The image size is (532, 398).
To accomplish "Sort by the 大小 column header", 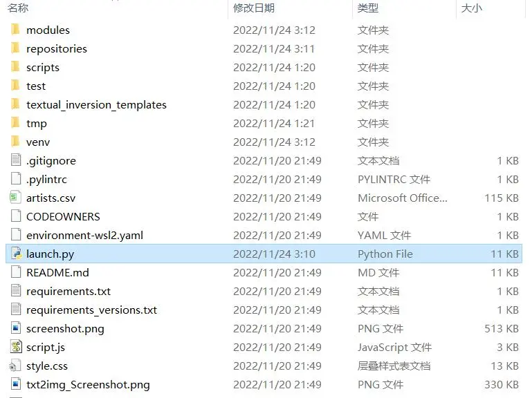I will [471, 8].
